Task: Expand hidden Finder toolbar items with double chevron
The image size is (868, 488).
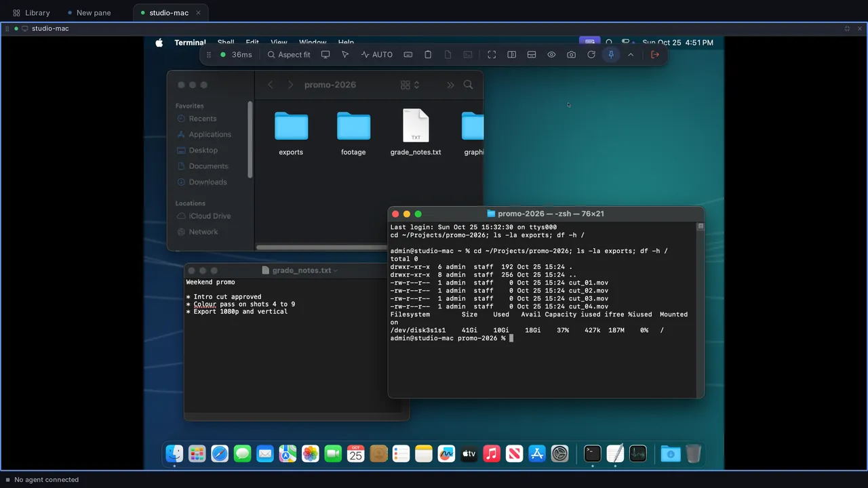Action: point(451,85)
